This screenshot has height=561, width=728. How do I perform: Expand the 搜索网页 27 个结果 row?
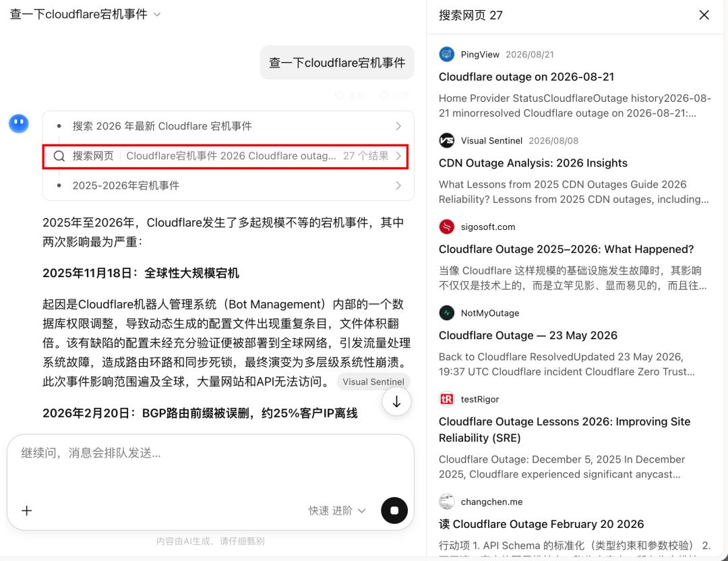(x=225, y=156)
